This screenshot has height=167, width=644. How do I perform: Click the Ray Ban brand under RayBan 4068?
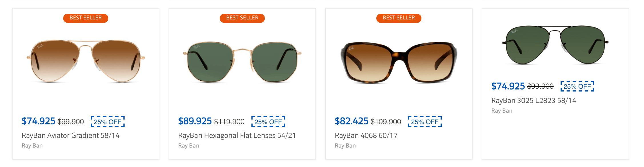[345, 146]
